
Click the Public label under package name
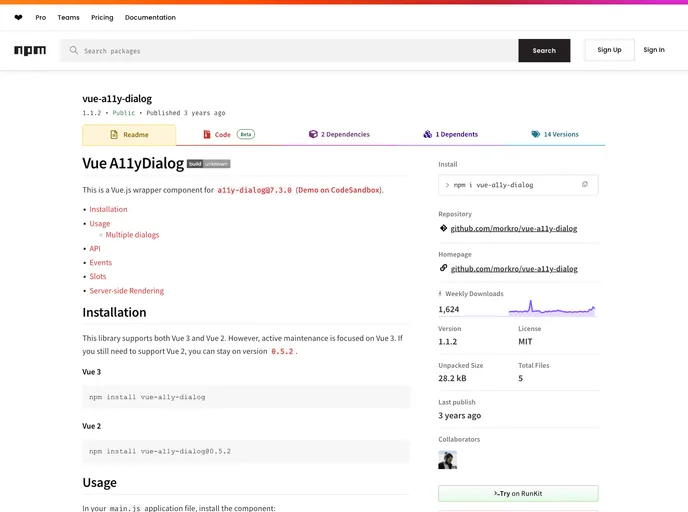click(124, 113)
